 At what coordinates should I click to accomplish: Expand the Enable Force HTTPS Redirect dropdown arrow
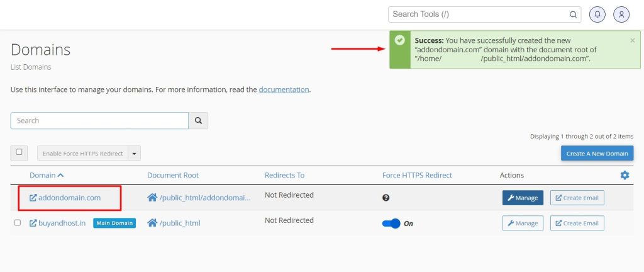134,153
